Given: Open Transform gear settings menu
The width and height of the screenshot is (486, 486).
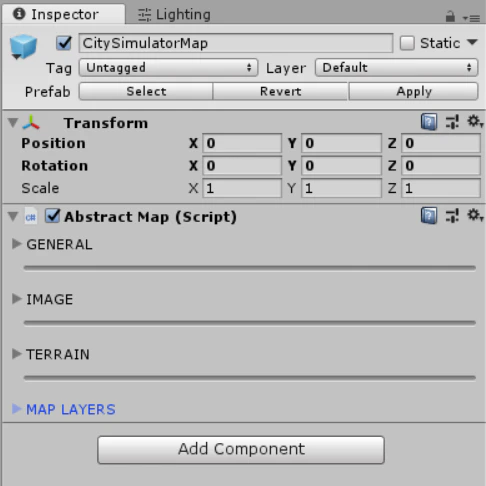Looking at the screenshot, I should [x=475, y=122].
